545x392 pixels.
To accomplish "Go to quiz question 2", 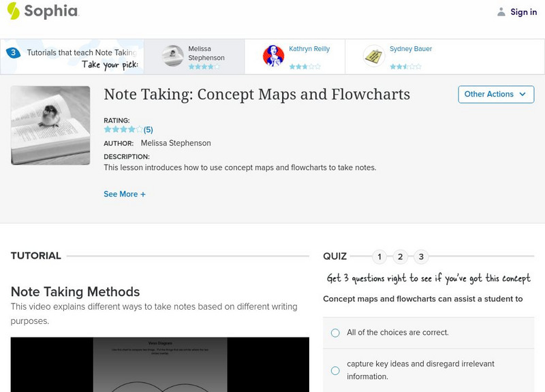I will click(401, 257).
